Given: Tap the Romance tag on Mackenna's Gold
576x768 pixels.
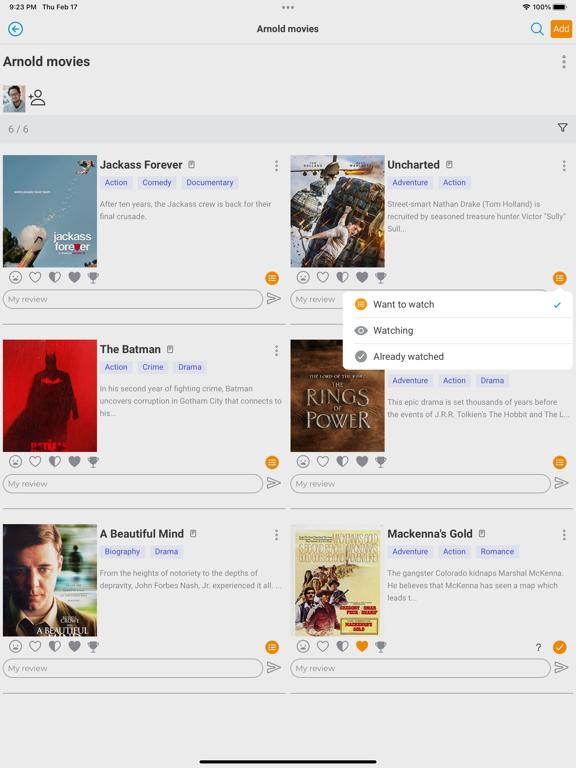Looking at the screenshot, I should [497, 552].
